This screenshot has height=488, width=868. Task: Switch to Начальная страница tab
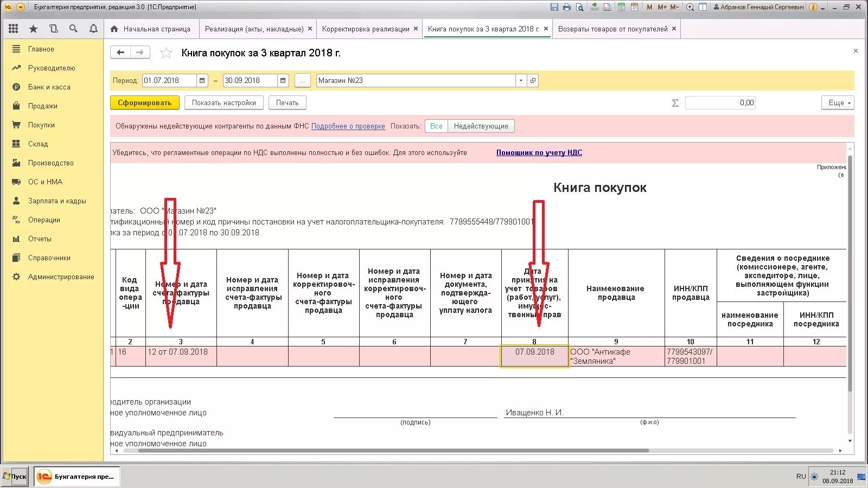(151, 29)
